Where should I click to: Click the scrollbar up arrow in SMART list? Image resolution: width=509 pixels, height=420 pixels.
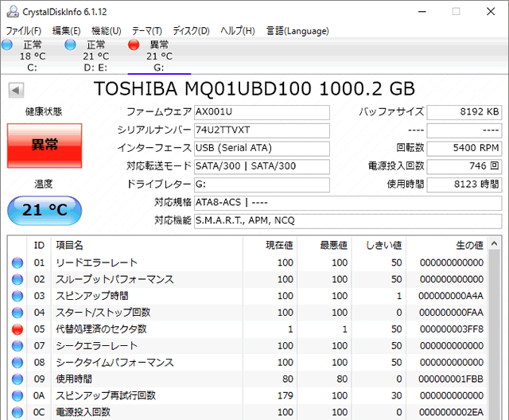pyautogui.click(x=494, y=243)
